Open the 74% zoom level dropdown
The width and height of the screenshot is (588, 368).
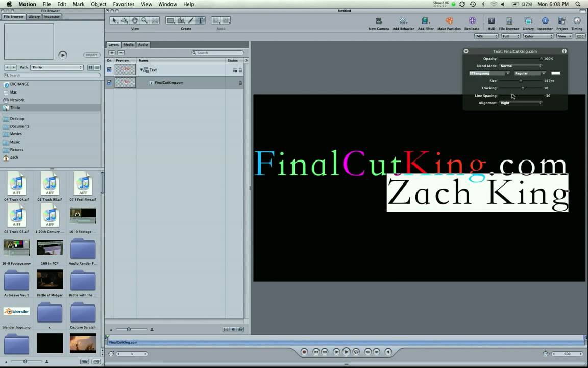pos(486,36)
